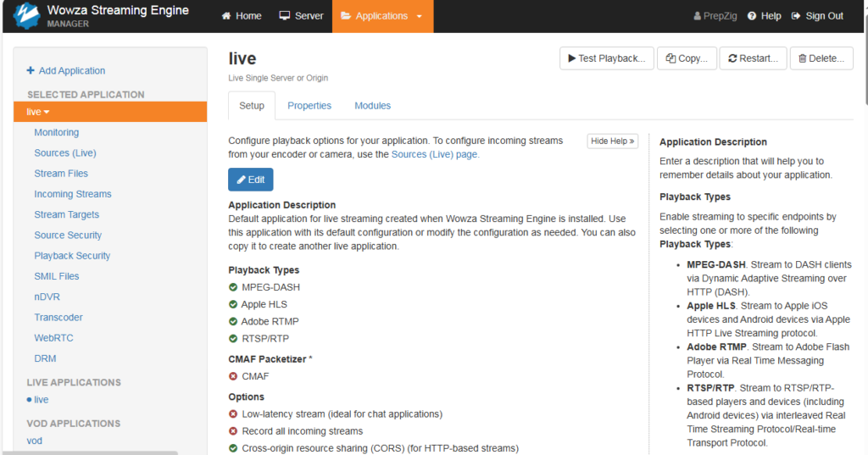Expand the Applications dropdown caret
Screen dimensions: 868x455
click(x=419, y=16)
